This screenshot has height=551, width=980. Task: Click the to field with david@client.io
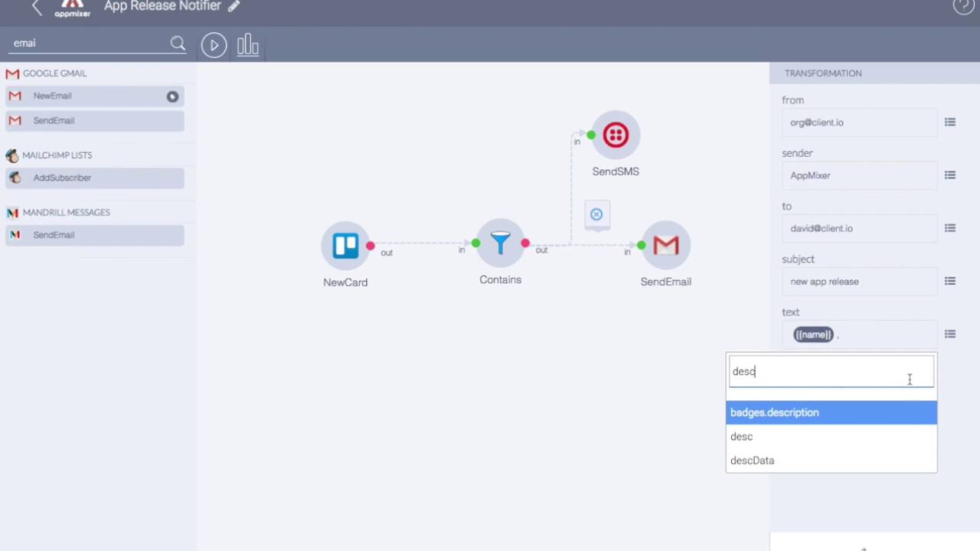(859, 228)
